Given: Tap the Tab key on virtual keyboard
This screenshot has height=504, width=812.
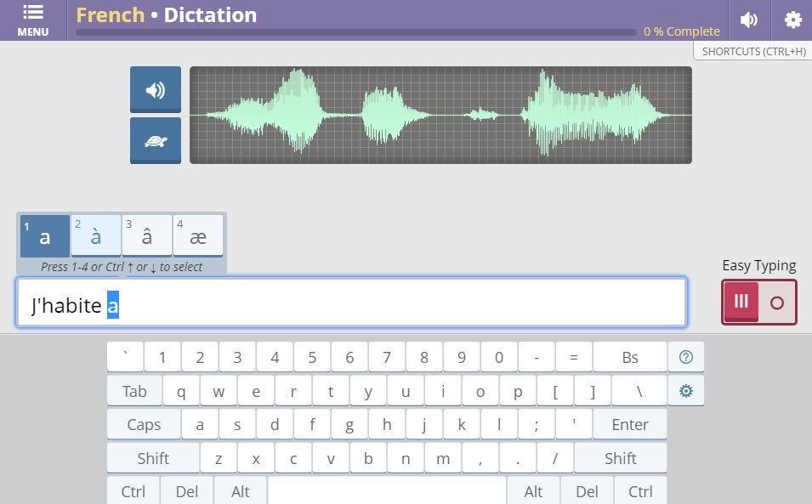Looking at the screenshot, I should tap(134, 391).
